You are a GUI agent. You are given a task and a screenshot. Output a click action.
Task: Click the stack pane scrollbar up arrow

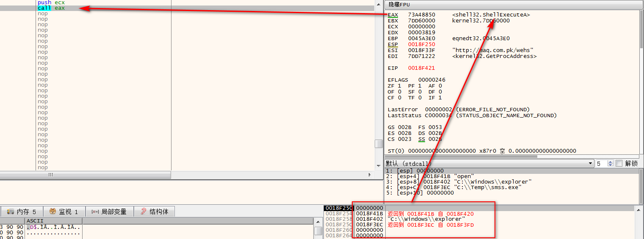[x=639, y=209]
